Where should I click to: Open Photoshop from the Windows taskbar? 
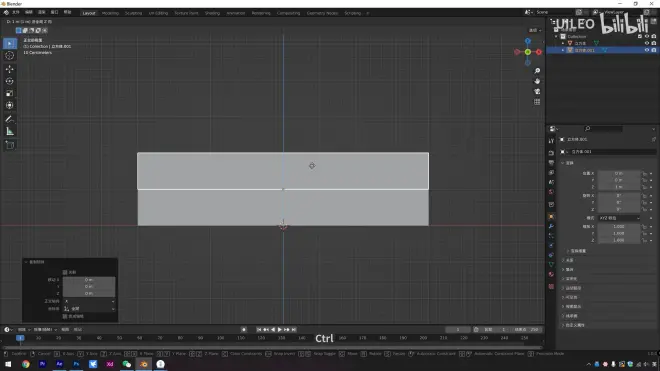coord(76,364)
